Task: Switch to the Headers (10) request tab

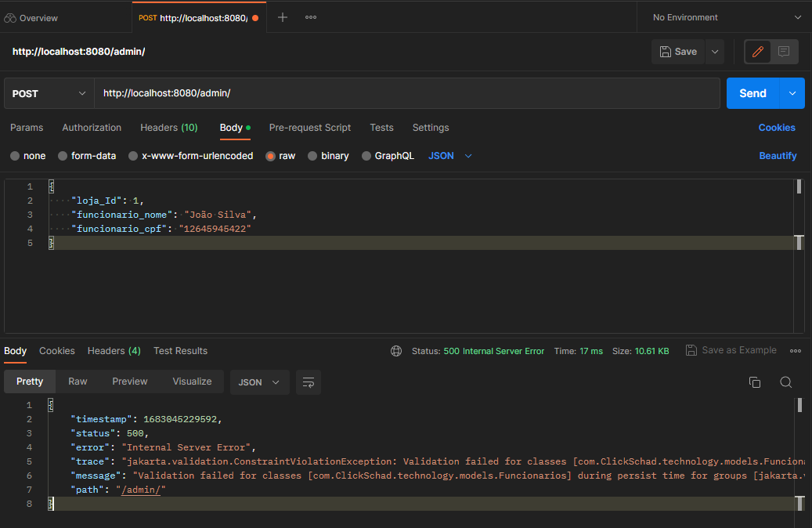Action: point(168,128)
